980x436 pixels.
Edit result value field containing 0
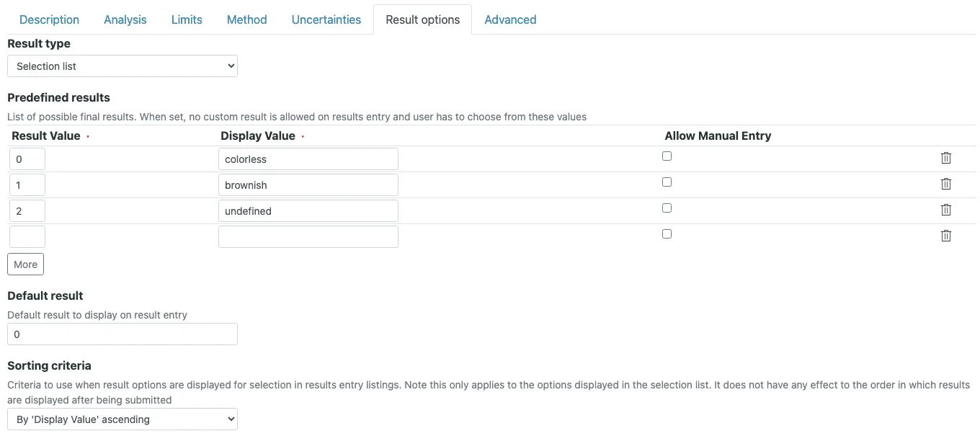[27, 159]
